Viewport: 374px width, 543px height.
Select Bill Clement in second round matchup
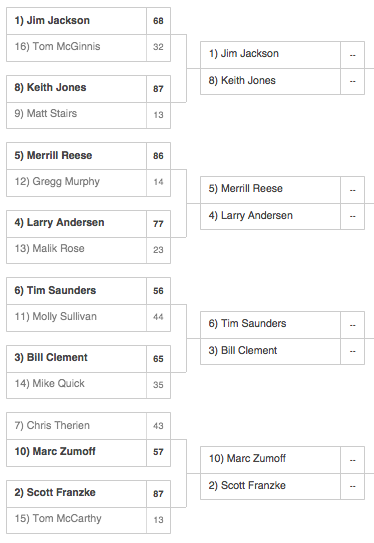click(x=282, y=351)
